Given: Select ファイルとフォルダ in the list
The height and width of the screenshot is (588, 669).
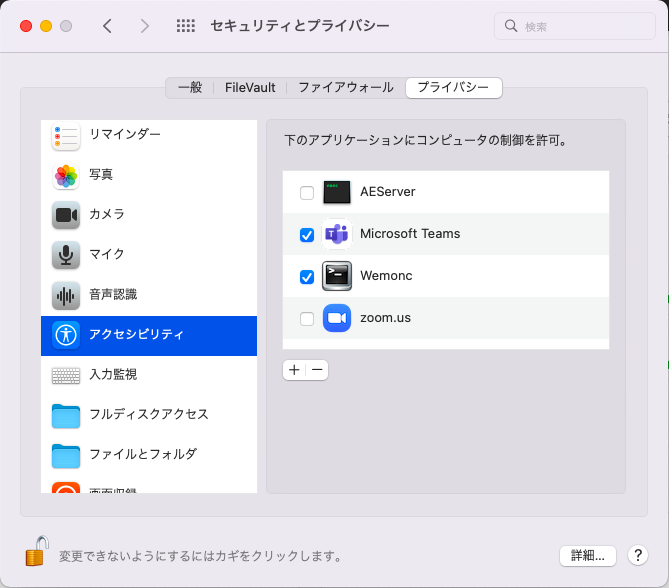Looking at the screenshot, I should [x=149, y=456].
